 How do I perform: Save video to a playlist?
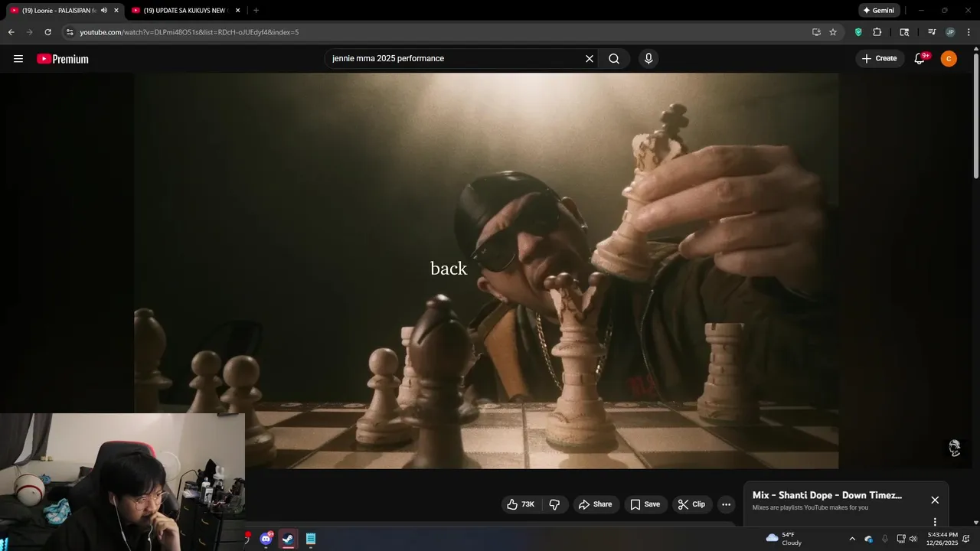645,504
